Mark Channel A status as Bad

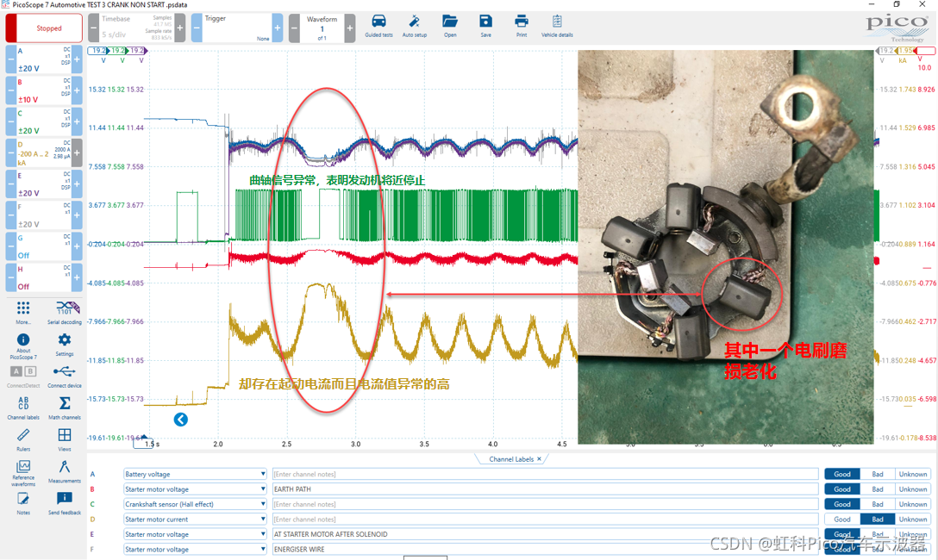click(878, 474)
